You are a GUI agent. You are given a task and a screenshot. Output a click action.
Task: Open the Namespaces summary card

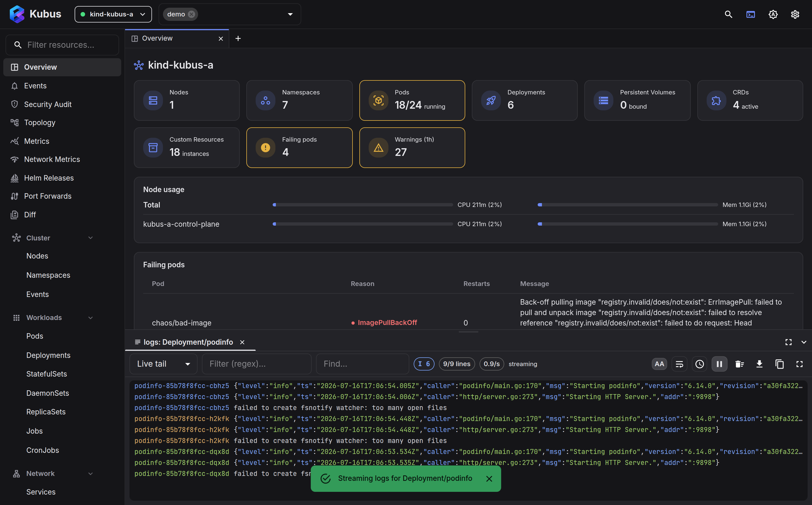299,100
